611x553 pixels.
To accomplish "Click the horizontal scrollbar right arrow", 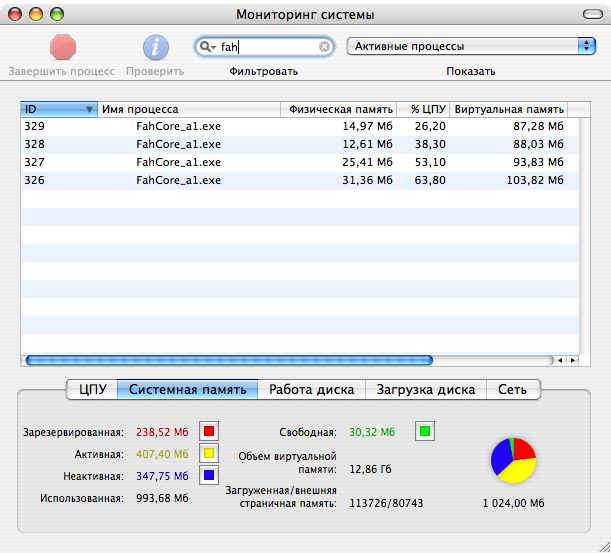I will click(x=572, y=360).
